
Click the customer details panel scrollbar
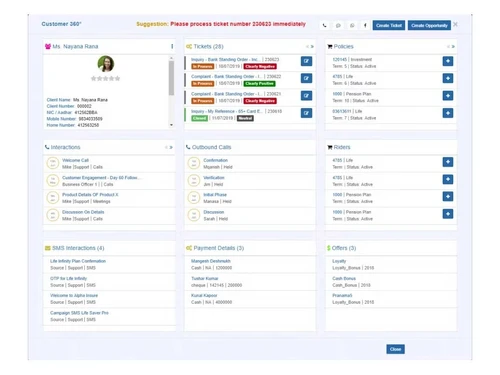(x=171, y=78)
